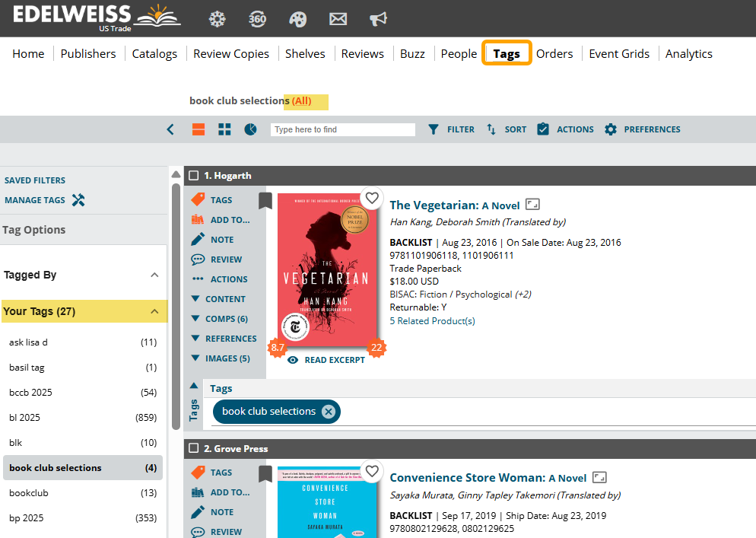Favorite The Vegetarian with the heart icon
This screenshot has width=756, height=538.
pyautogui.click(x=371, y=198)
